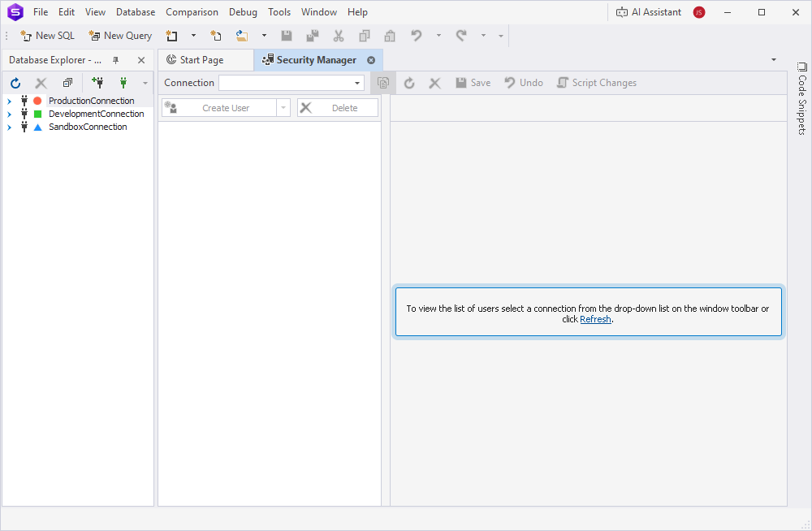
Task: Expand the ProductionConnection tree node
Action: [x=8, y=101]
